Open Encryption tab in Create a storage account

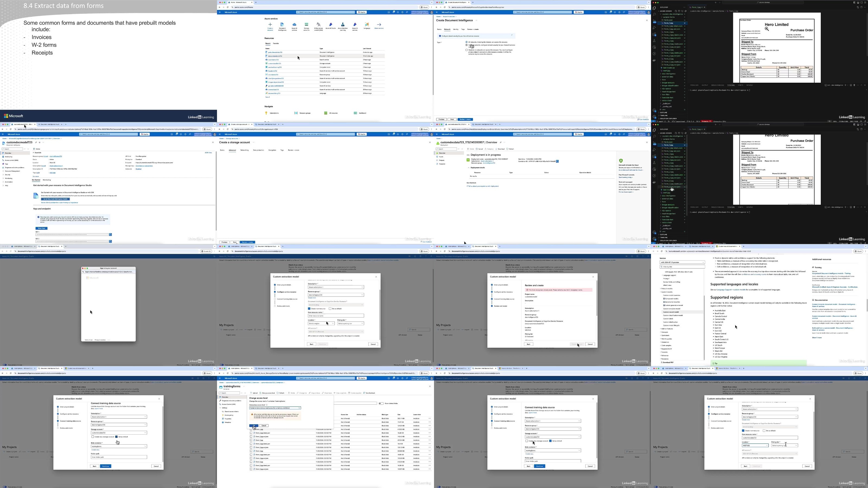pos(272,150)
